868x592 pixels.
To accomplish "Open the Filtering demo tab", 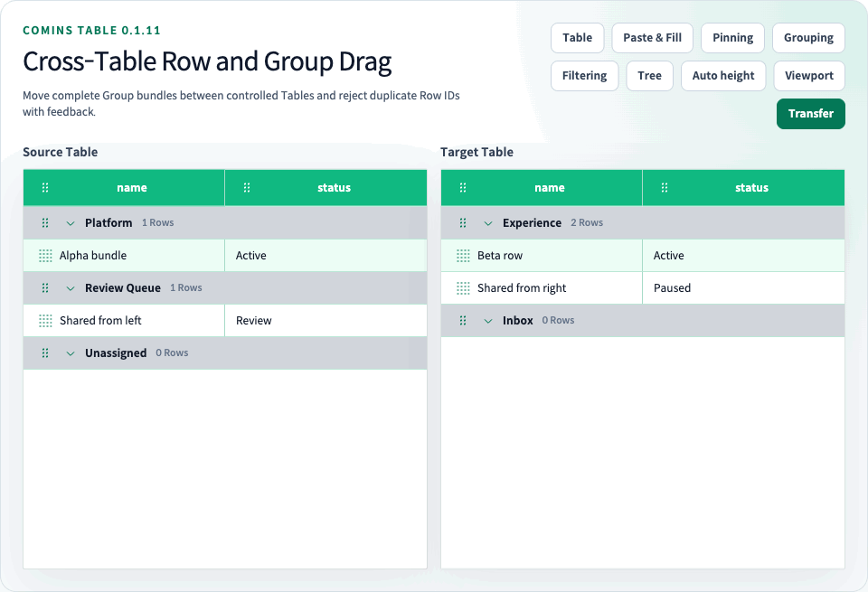I will point(585,76).
